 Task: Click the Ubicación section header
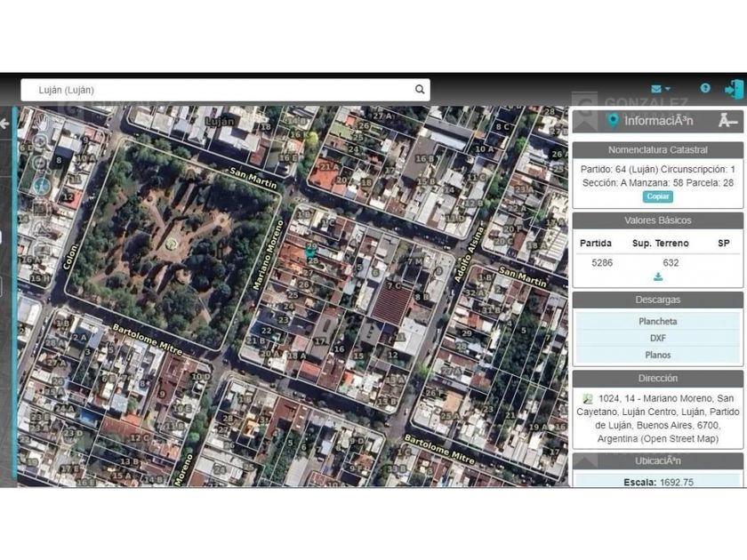(x=658, y=461)
